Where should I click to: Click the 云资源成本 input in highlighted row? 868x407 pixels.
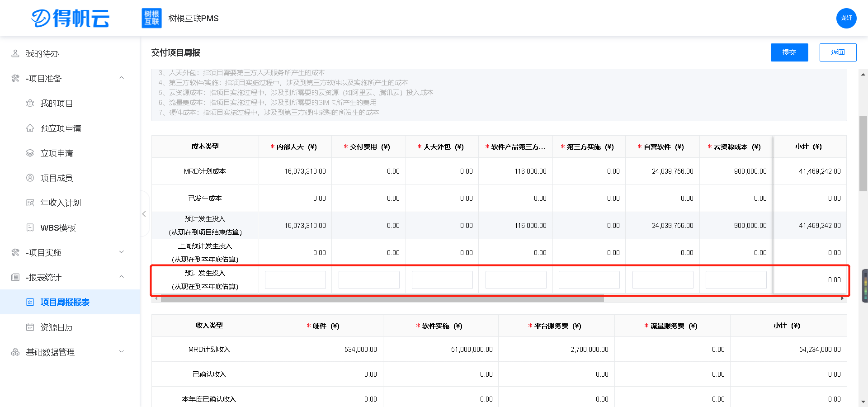pos(736,280)
